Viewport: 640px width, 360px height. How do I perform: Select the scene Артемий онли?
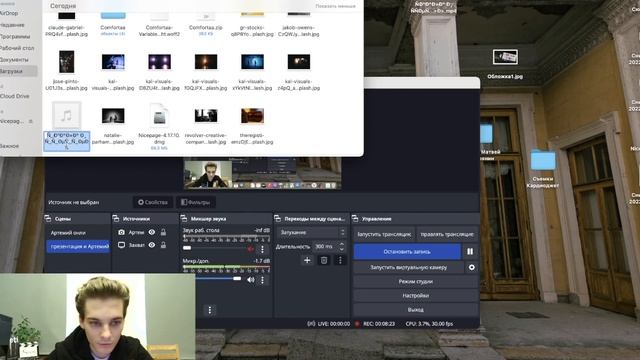pyautogui.click(x=78, y=233)
